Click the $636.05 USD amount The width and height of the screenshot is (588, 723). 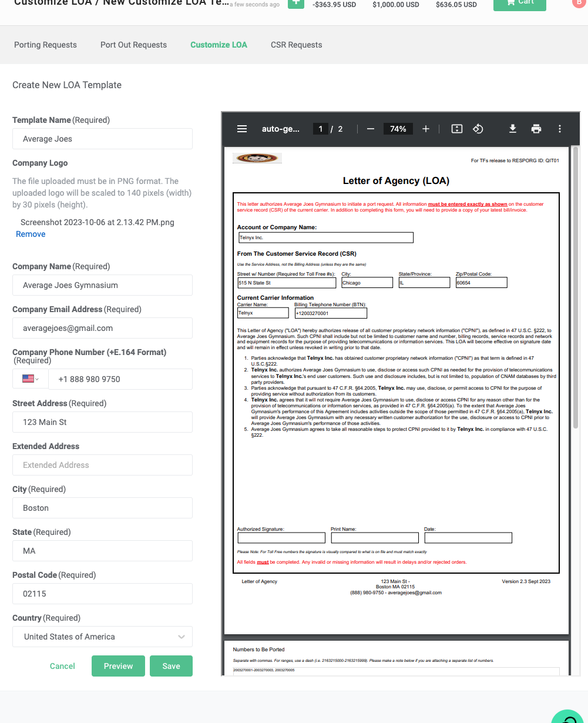(x=456, y=5)
